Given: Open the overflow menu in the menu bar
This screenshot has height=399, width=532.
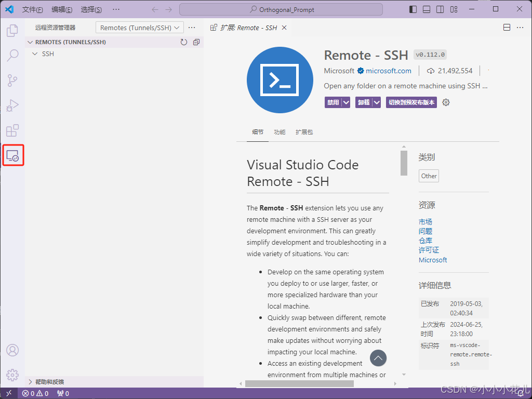Looking at the screenshot, I should 116,9.
